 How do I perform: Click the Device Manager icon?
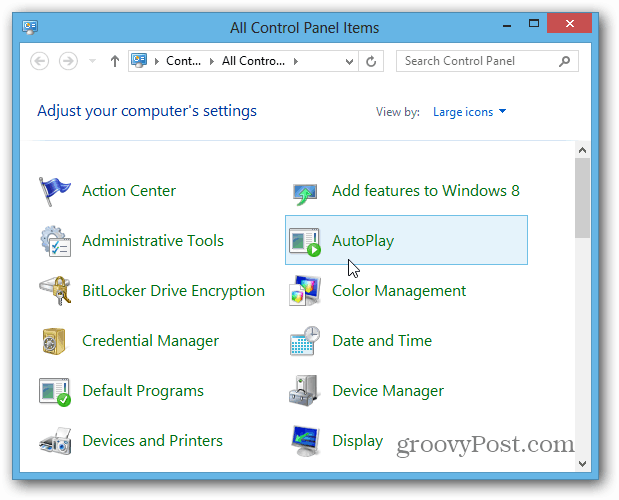(303, 391)
